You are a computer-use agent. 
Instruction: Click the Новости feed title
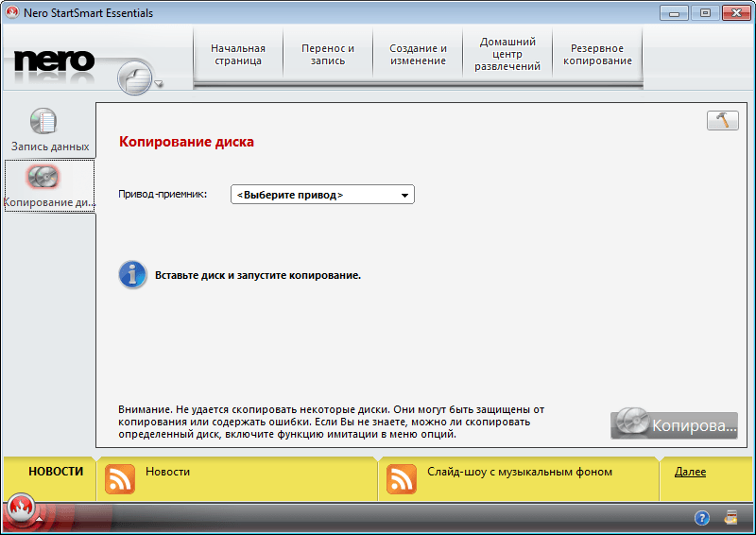(x=168, y=472)
